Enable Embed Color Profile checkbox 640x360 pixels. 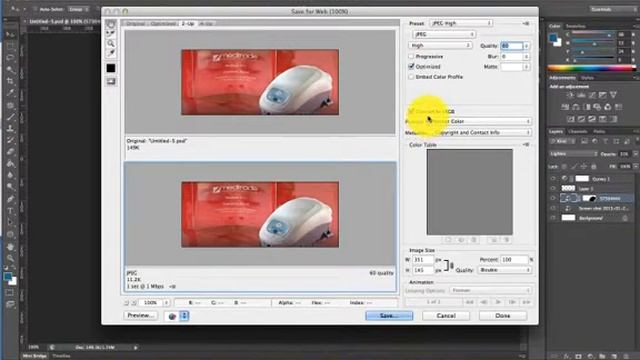[x=411, y=77]
